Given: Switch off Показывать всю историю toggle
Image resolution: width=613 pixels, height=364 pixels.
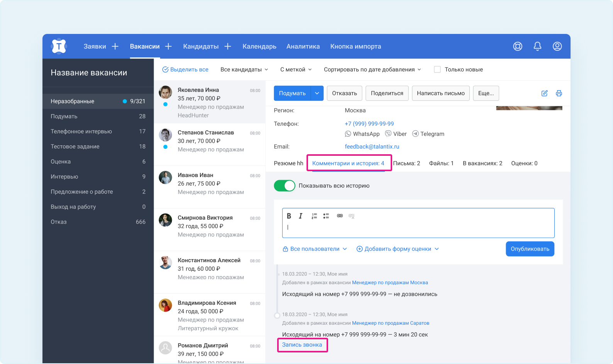Looking at the screenshot, I should tap(284, 186).
